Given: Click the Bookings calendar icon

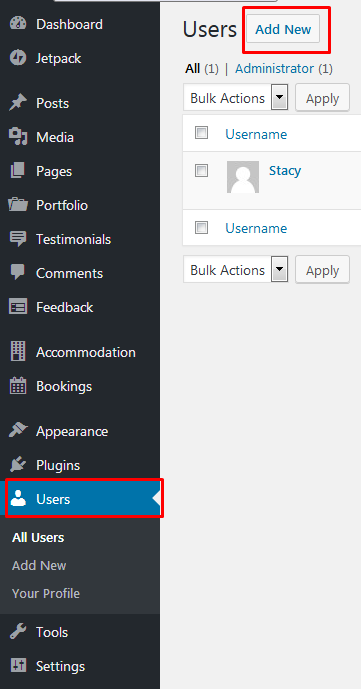Looking at the screenshot, I should click(x=18, y=386).
